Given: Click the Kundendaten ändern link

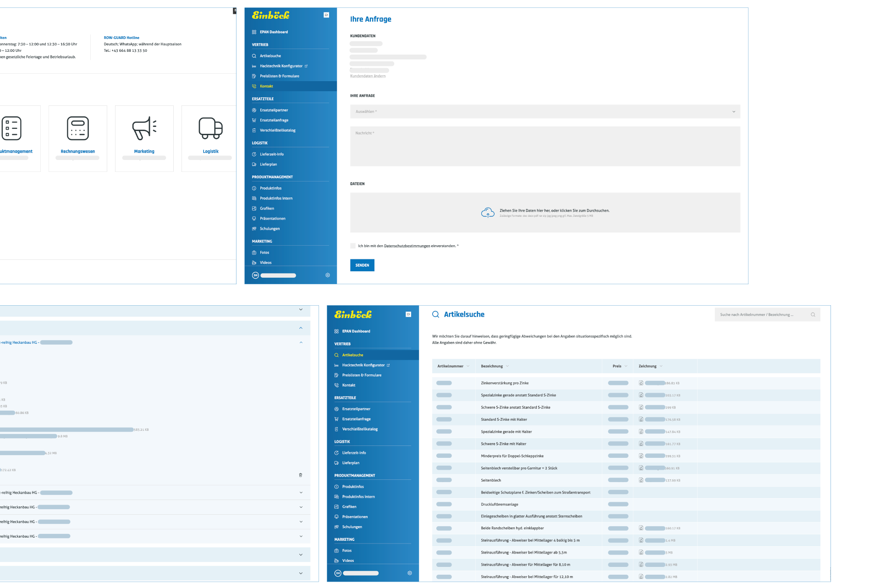Looking at the screenshot, I should click(x=368, y=76).
